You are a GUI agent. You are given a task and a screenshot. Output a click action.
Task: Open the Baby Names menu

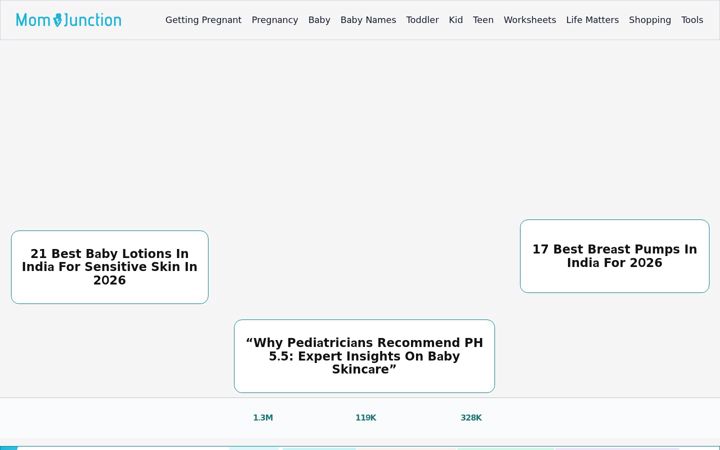[x=368, y=20]
